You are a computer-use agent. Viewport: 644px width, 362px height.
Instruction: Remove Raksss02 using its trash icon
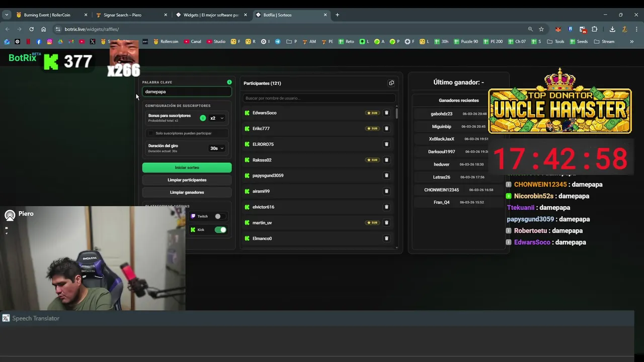coord(386,160)
